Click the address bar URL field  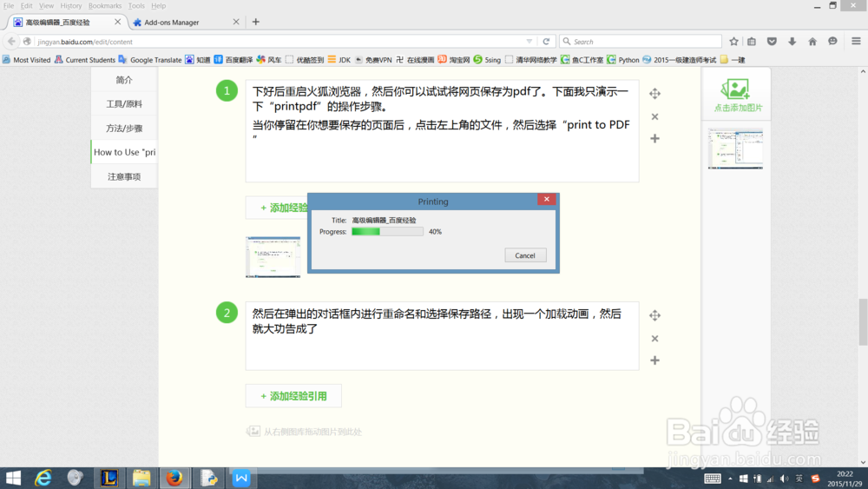pyautogui.click(x=279, y=42)
